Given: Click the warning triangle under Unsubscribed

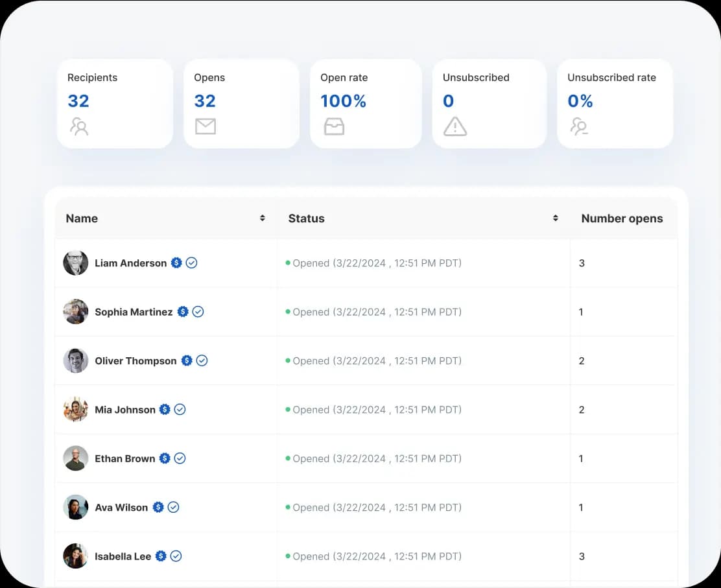Looking at the screenshot, I should coord(455,126).
